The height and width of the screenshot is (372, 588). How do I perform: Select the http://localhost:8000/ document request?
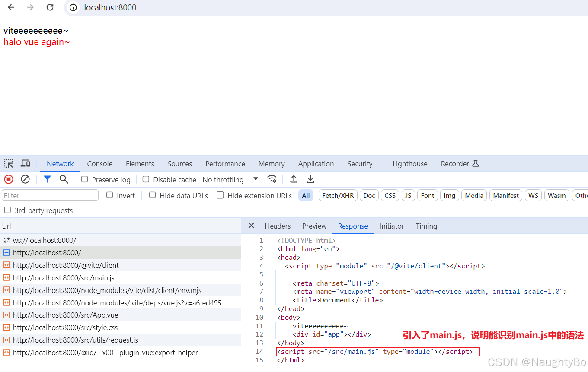point(120,253)
